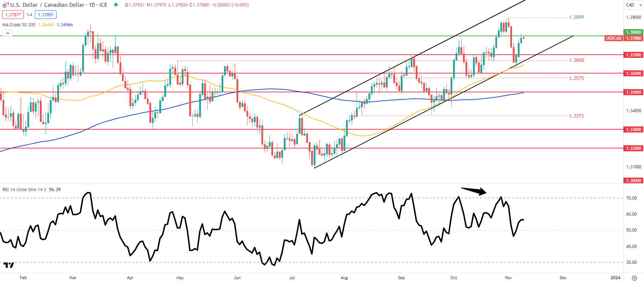The image size is (644, 282).
Task: Click the Jun label on time axis
Action: 237,278
